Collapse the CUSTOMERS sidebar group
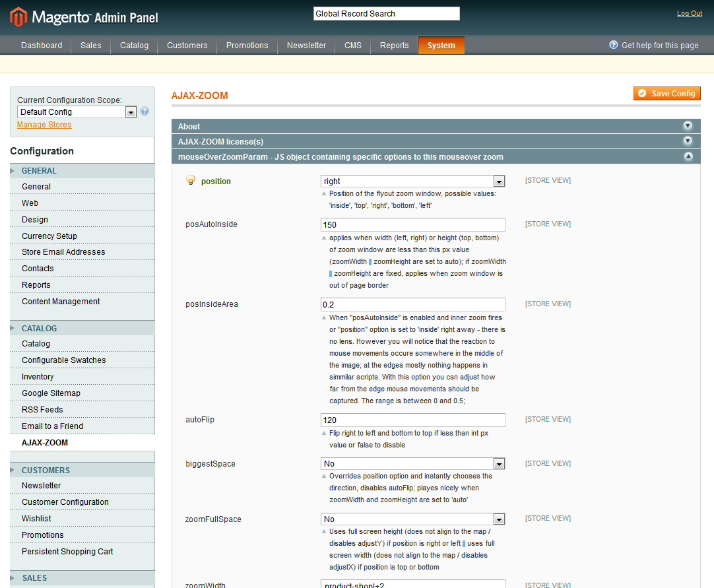This screenshot has width=714, height=588. coord(82,470)
